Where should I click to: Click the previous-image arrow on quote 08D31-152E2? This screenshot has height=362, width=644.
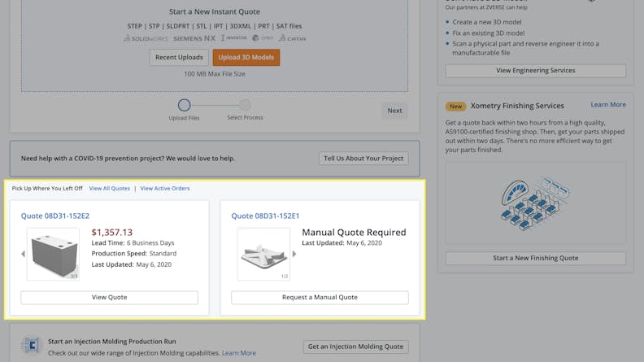pos(23,254)
